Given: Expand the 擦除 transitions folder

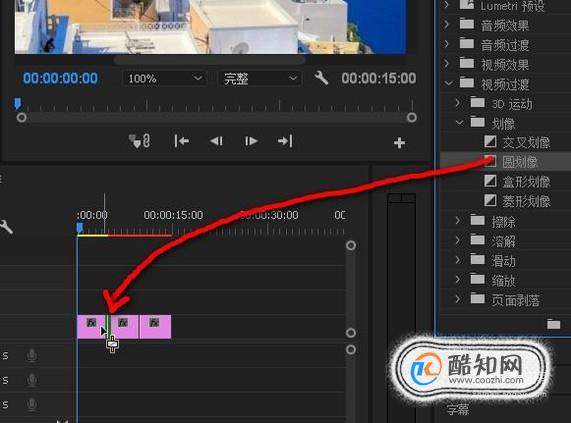Looking at the screenshot, I should 458,220.
